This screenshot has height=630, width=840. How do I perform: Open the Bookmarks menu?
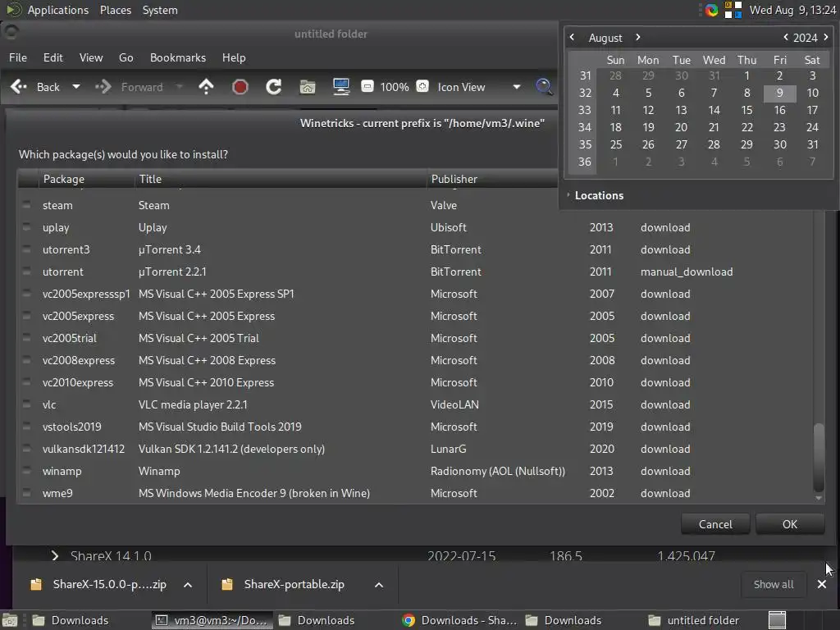[x=178, y=57]
